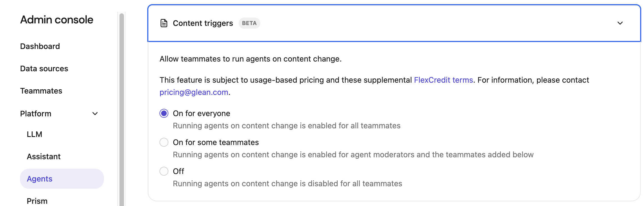Click the Content triggers document icon
The height and width of the screenshot is (206, 644).
click(x=164, y=23)
